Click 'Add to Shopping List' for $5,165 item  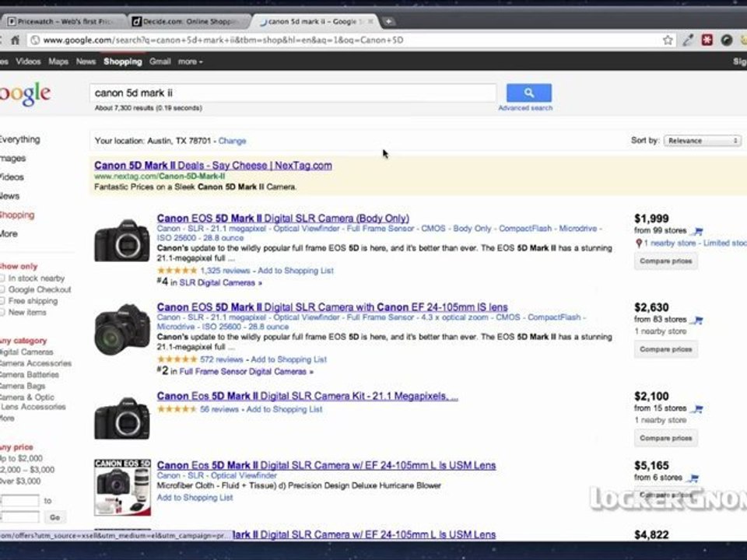click(x=195, y=498)
